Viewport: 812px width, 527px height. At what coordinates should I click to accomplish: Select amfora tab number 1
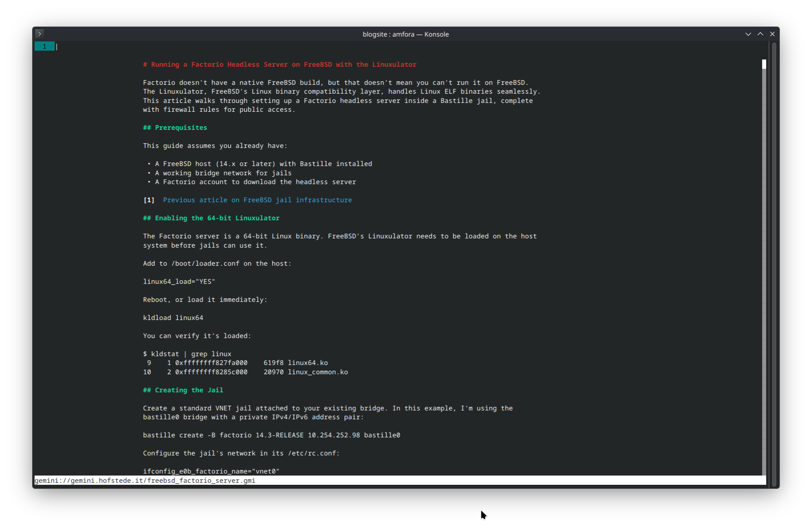[x=44, y=47]
